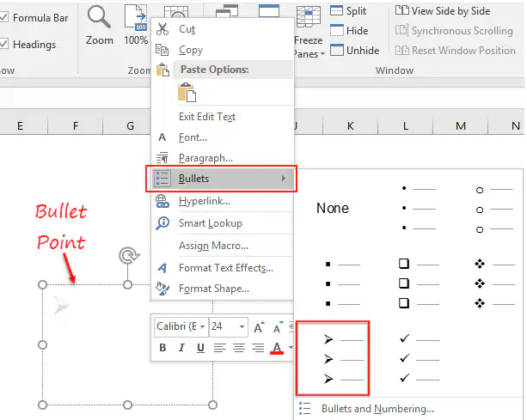Click the Cut scissors icon
The image size is (527, 420).
coord(162,29)
